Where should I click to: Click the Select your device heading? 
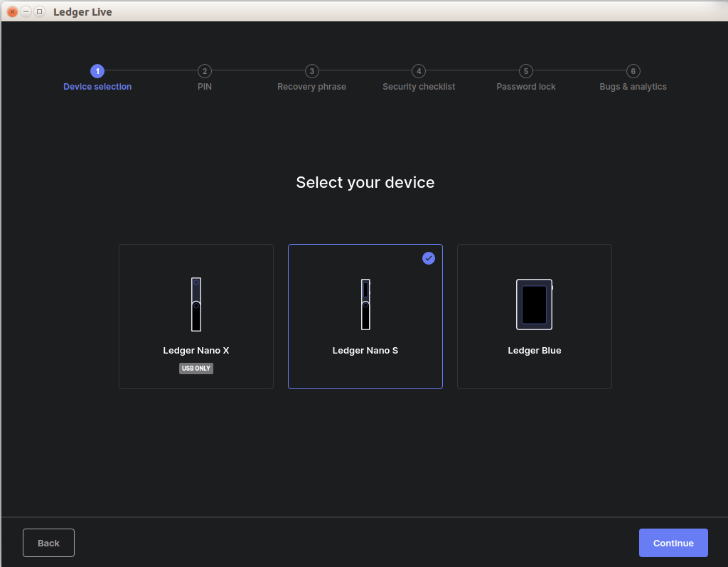click(365, 182)
